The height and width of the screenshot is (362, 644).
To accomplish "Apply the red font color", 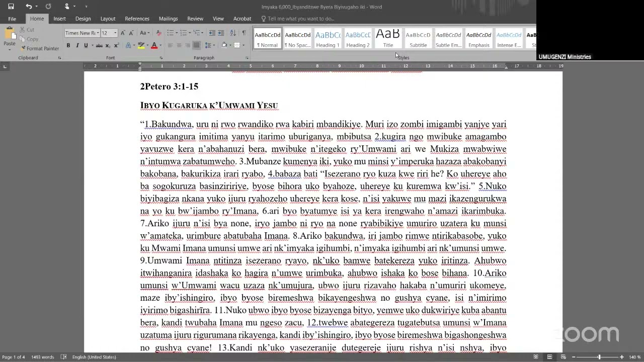I will [153, 46].
